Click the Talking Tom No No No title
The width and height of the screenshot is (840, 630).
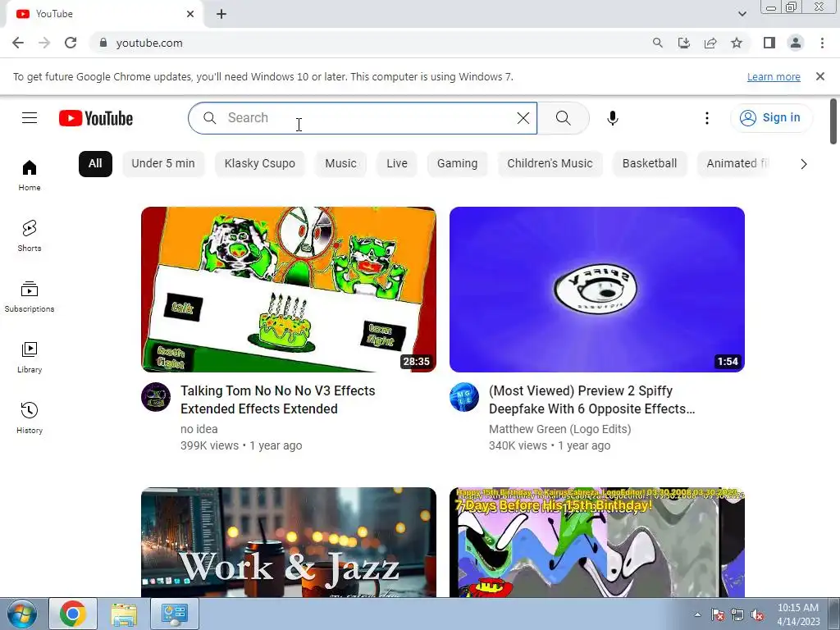click(277, 399)
